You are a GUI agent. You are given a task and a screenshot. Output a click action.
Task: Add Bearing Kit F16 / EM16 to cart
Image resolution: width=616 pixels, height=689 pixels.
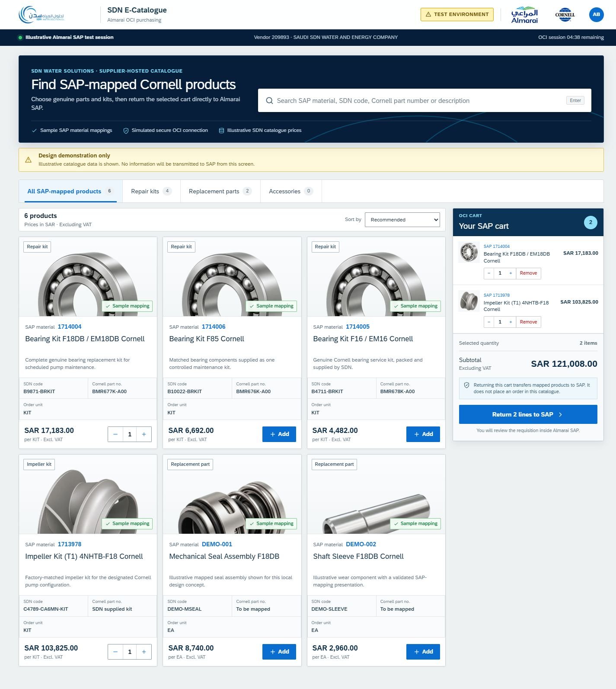point(423,434)
